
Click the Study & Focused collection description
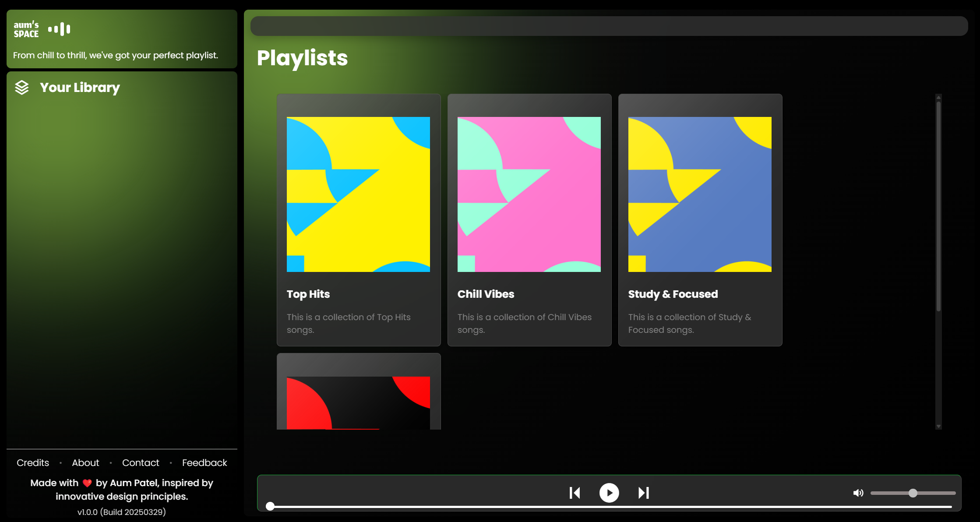pos(690,323)
